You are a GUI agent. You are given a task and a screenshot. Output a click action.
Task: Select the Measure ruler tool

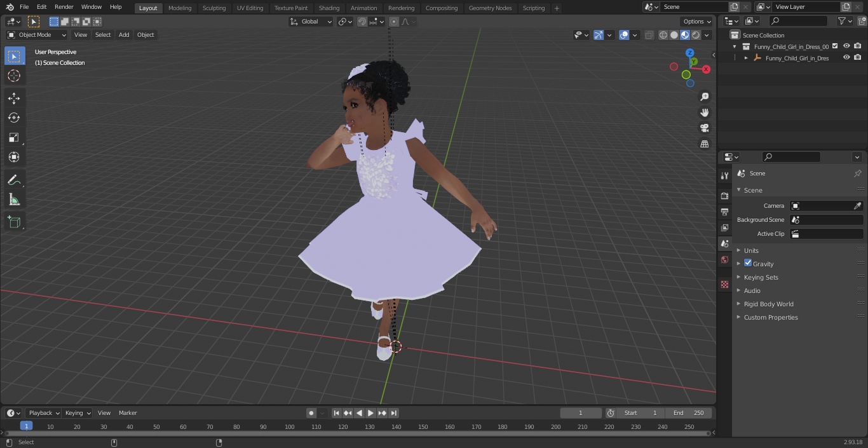coord(14,200)
